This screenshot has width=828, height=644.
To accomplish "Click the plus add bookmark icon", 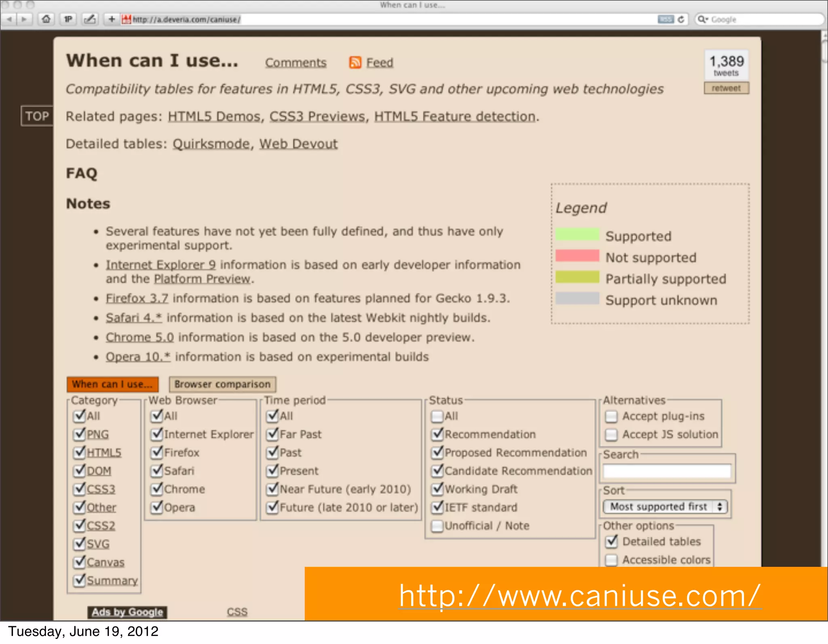I will point(112,19).
